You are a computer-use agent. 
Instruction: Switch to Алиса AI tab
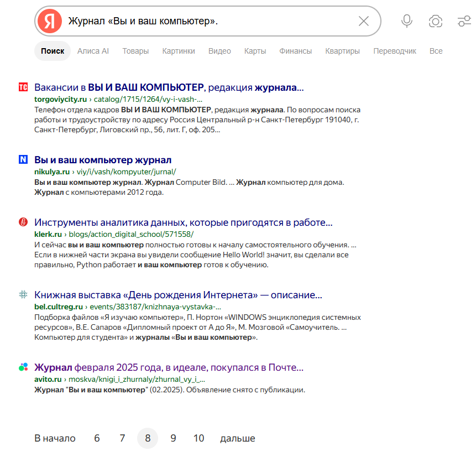pyautogui.click(x=93, y=51)
